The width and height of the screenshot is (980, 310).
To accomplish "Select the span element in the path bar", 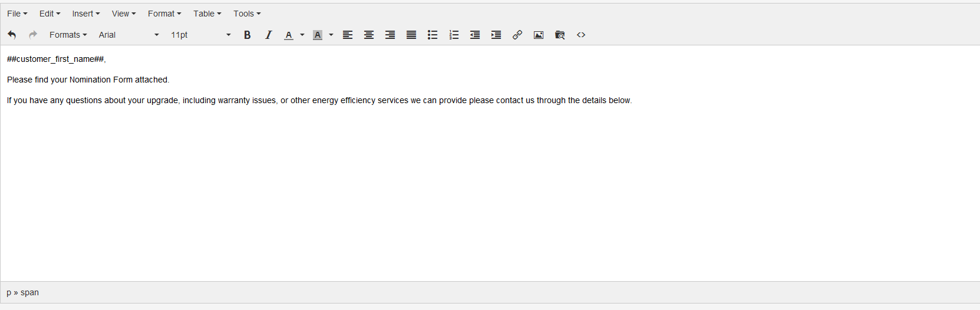I will pos(29,292).
